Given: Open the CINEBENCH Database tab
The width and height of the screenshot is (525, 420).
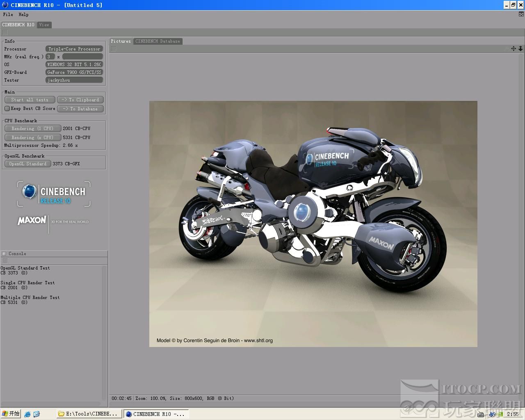Looking at the screenshot, I should 157,41.
